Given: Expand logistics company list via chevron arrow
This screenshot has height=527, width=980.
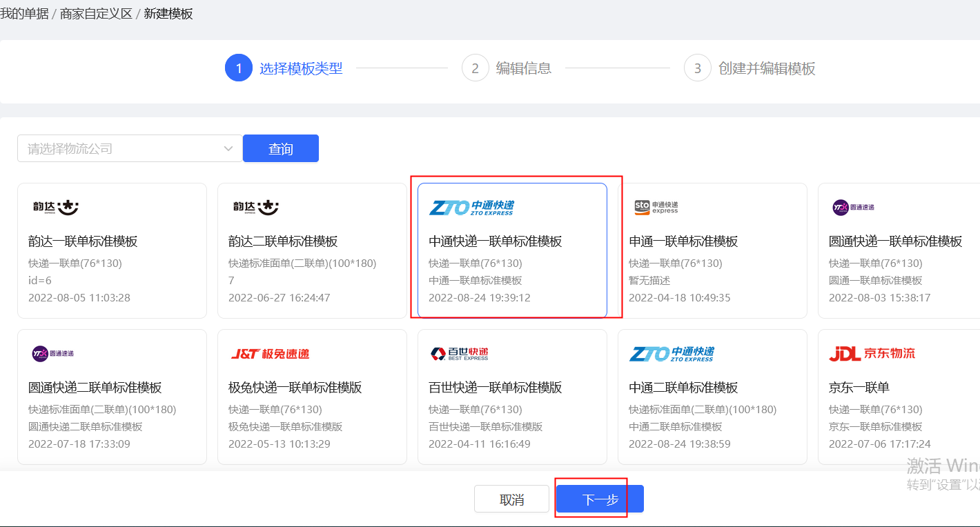Looking at the screenshot, I should click(x=228, y=148).
